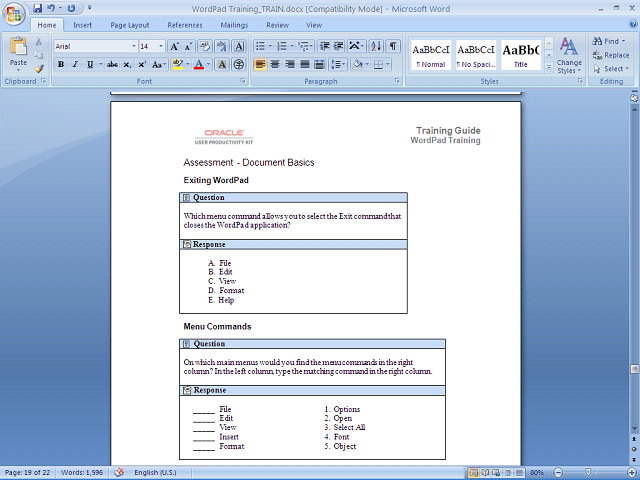Viewport: 640px width, 480px height.
Task: Apply yellow text highlight color
Action: (x=178, y=64)
